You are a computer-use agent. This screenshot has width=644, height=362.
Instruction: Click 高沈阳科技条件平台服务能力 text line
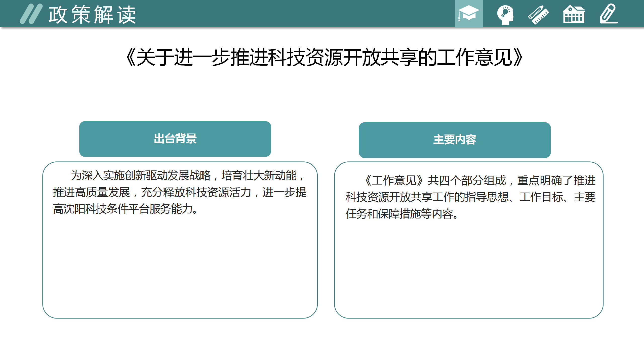(125, 209)
